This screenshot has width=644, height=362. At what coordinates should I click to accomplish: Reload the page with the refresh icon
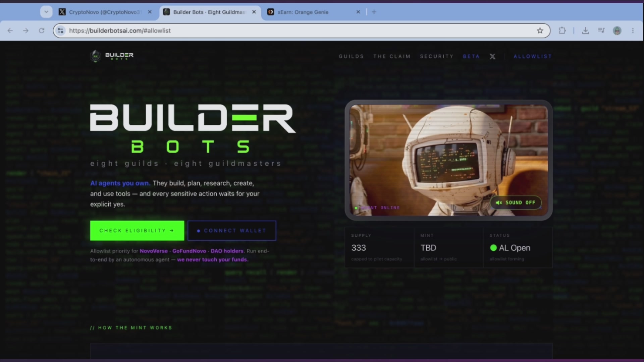(42, 31)
